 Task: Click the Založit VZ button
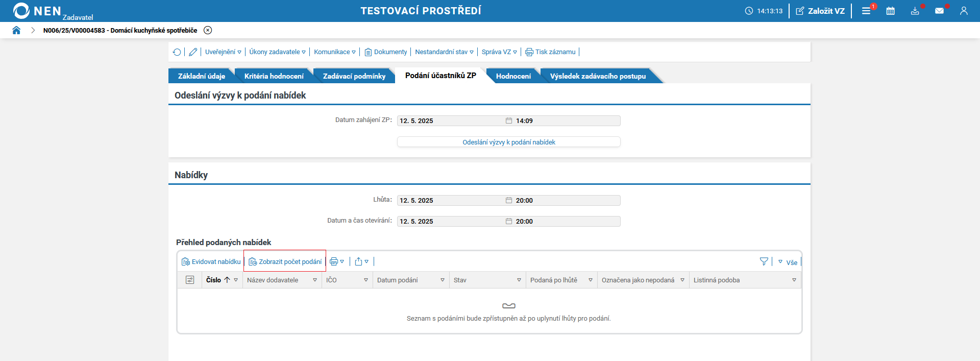point(820,11)
